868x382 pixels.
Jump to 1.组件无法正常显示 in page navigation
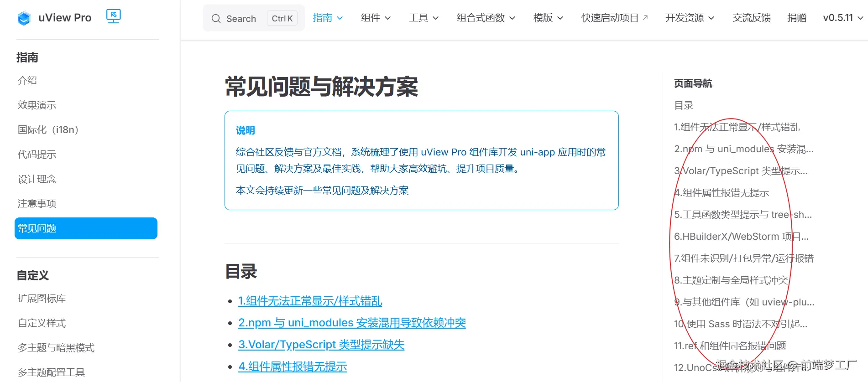coord(737,127)
